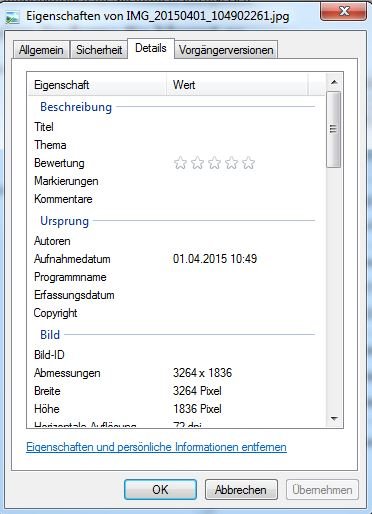
Task: Click the Ursprung group heading
Action: click(64, 221)
